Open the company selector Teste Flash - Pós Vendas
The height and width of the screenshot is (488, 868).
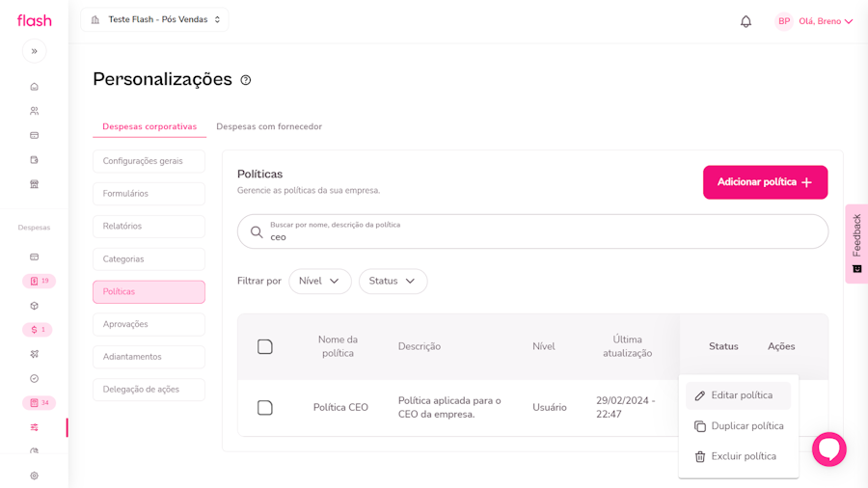pyautogui.click(x=155, y=19)
